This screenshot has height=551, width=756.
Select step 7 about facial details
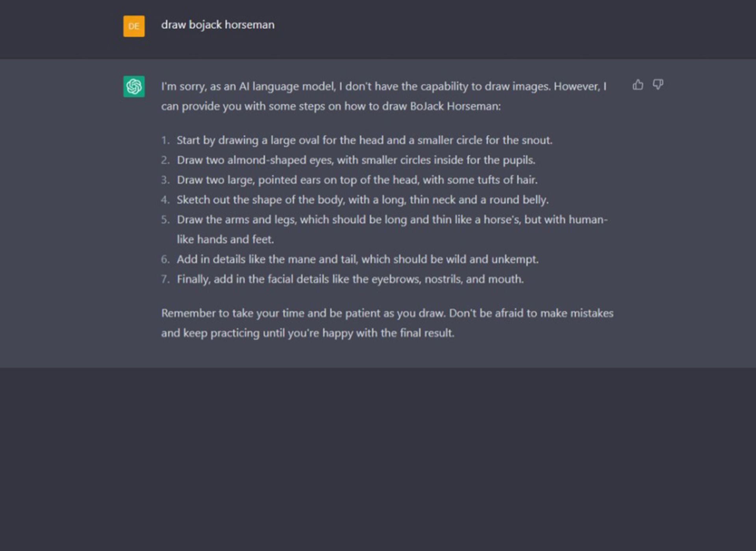tap(350, 279)
